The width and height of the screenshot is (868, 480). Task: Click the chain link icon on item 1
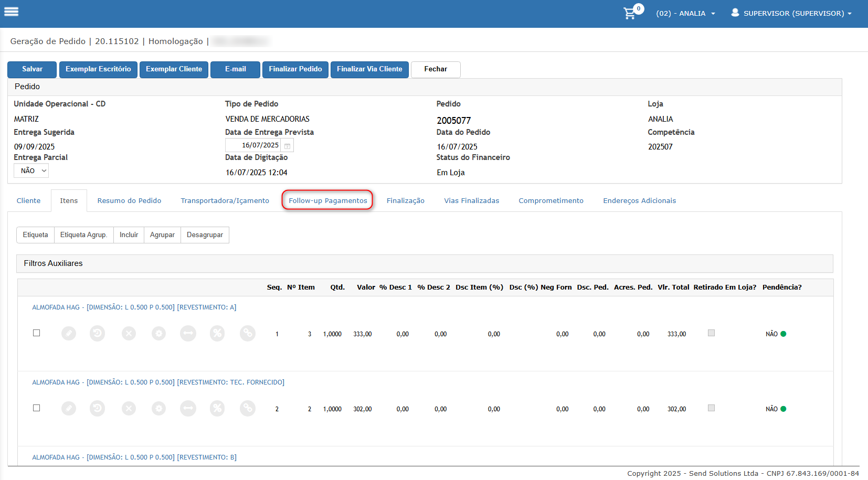[x=248, y=333]
